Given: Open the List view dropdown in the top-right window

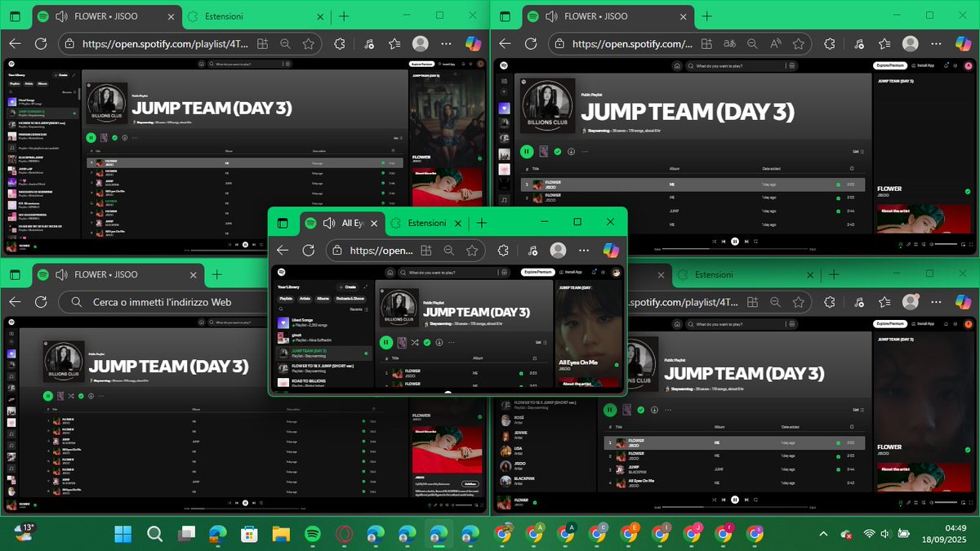Looking at the screenshot, I should coord(858,151).
